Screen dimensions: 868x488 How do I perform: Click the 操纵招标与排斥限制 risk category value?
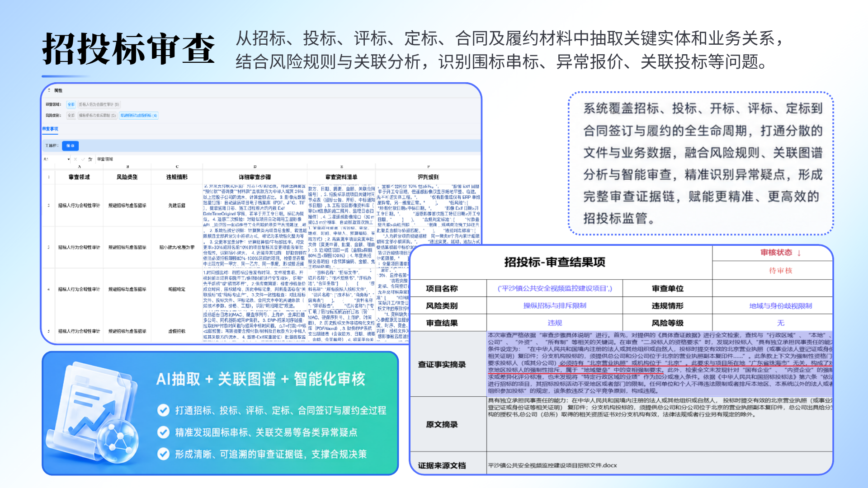point(555,305)
